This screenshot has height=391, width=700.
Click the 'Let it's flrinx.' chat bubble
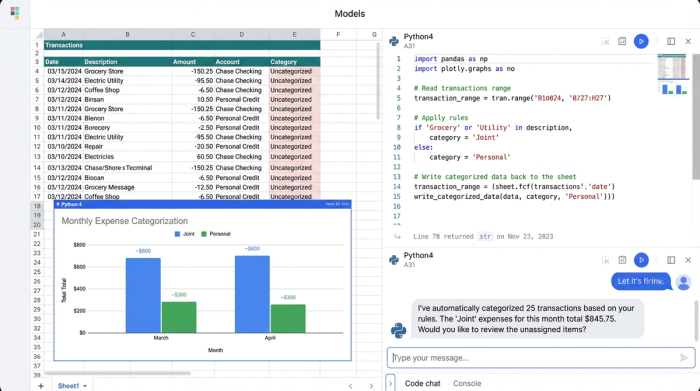click(x=641, y=281)
